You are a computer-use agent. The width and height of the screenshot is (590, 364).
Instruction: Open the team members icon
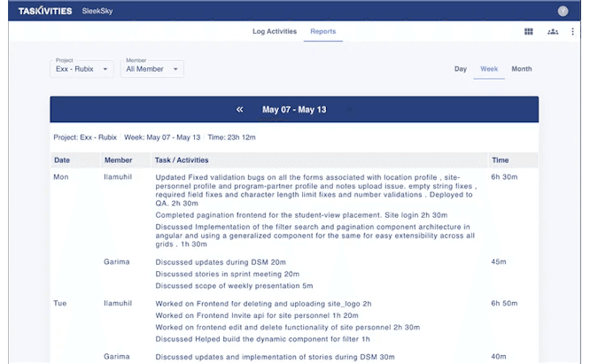coord(553,32)
